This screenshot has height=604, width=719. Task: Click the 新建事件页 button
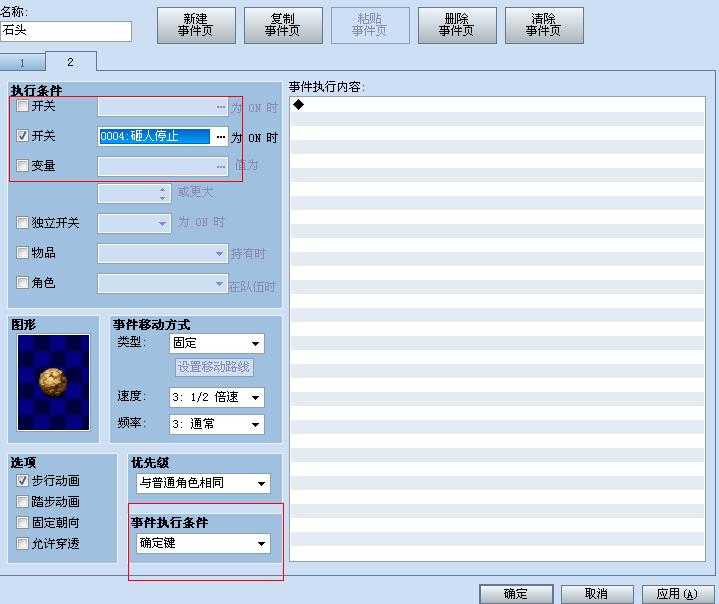click(x=196, y=25)
